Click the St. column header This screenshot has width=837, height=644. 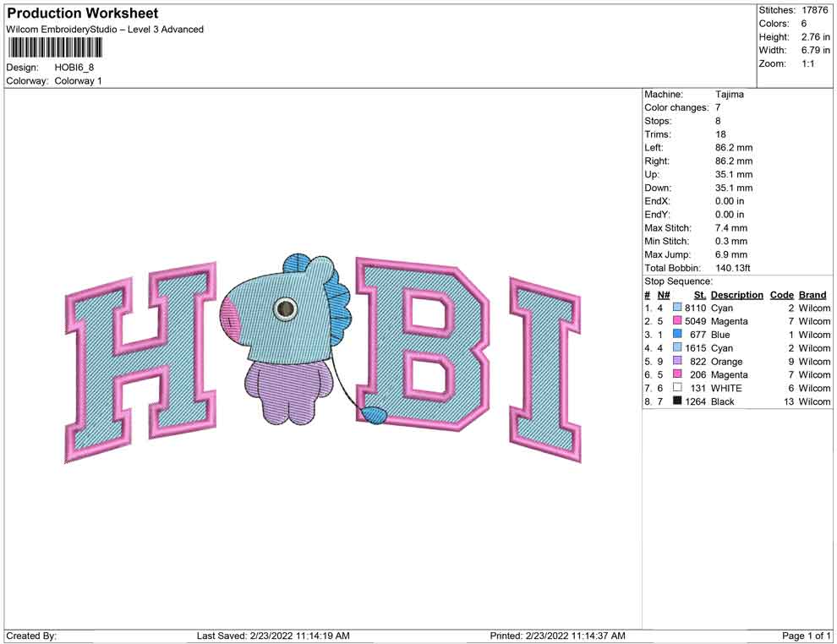tap(700, 294)
